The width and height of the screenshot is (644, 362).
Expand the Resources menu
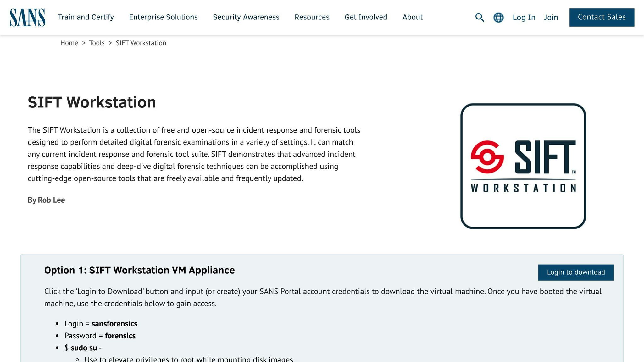tap(312, 17)
